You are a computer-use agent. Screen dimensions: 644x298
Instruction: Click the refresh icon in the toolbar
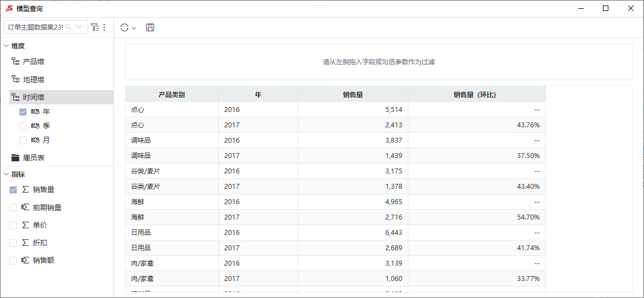(x=124, y=27)
